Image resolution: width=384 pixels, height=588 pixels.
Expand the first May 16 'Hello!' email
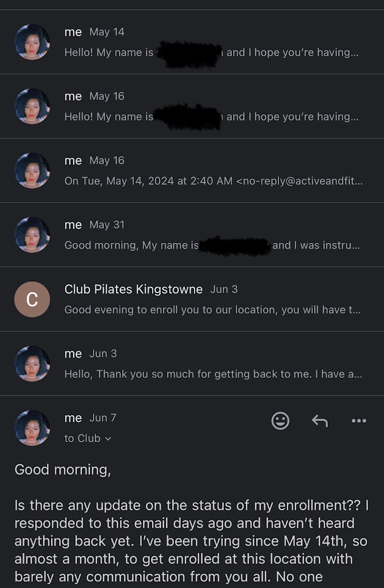coord(212,106)
